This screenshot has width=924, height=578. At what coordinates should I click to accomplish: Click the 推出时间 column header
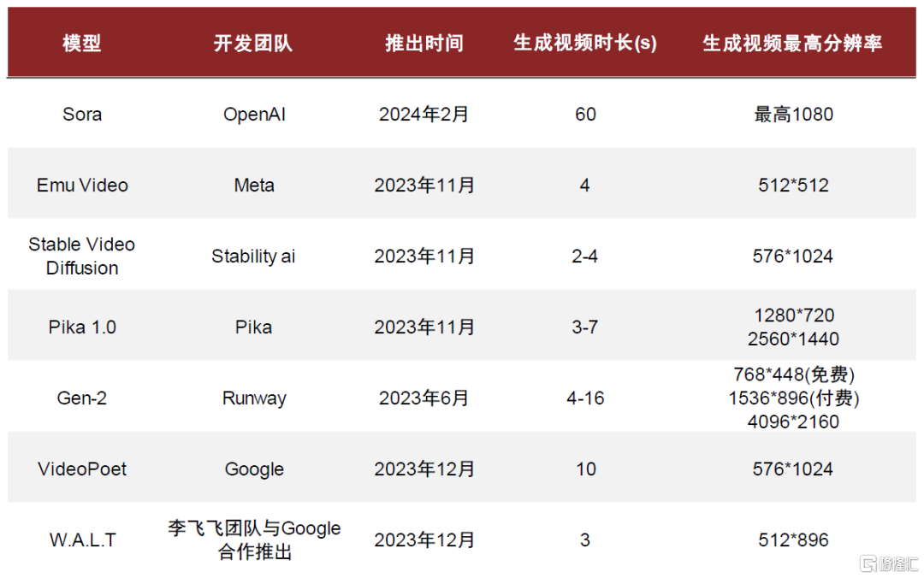pos(424,43)
